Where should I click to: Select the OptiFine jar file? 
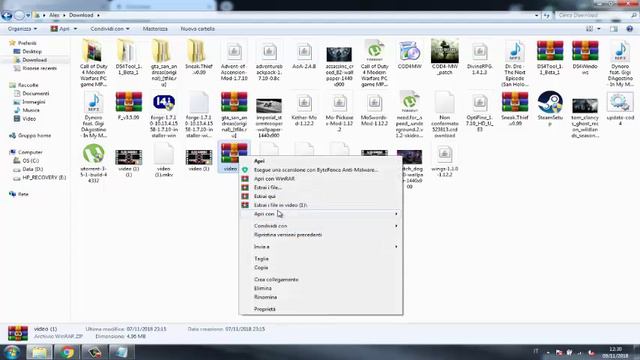pos(480,103)
